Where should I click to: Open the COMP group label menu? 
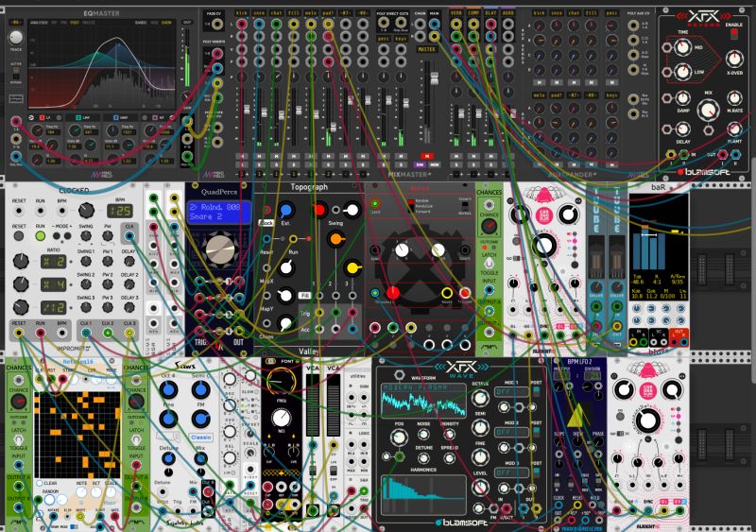[x=473, y=13]
